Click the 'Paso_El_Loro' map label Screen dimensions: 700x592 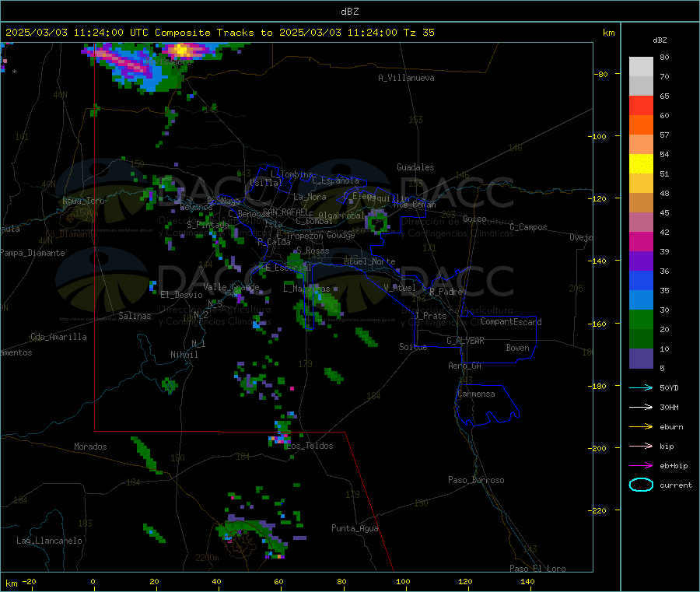point(537,569)
